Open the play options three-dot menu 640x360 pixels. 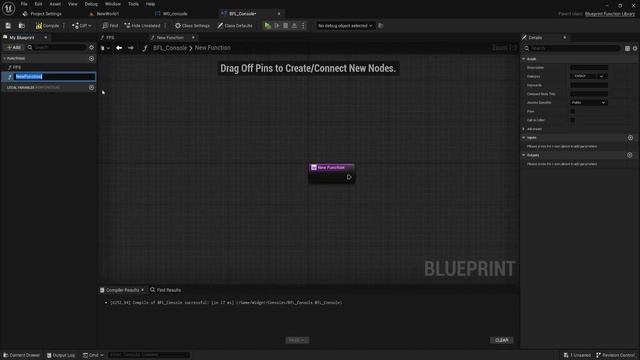click(x=303, y=26)
